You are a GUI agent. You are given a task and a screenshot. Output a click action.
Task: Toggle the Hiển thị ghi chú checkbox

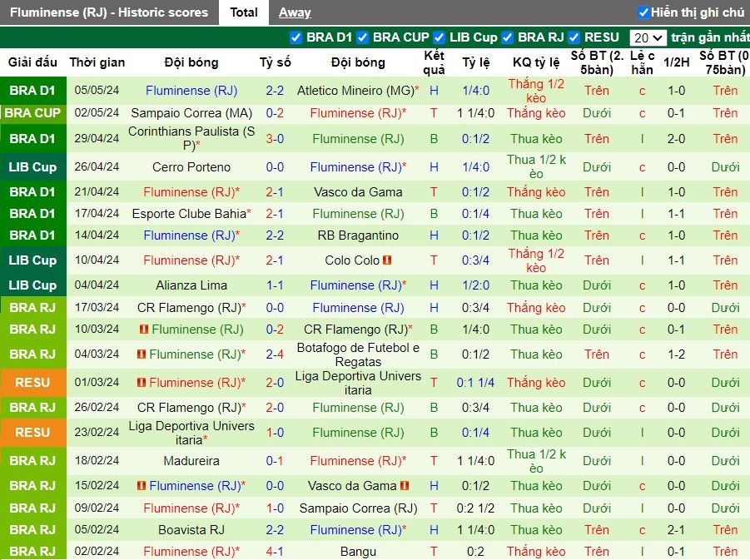coord(643,12)
